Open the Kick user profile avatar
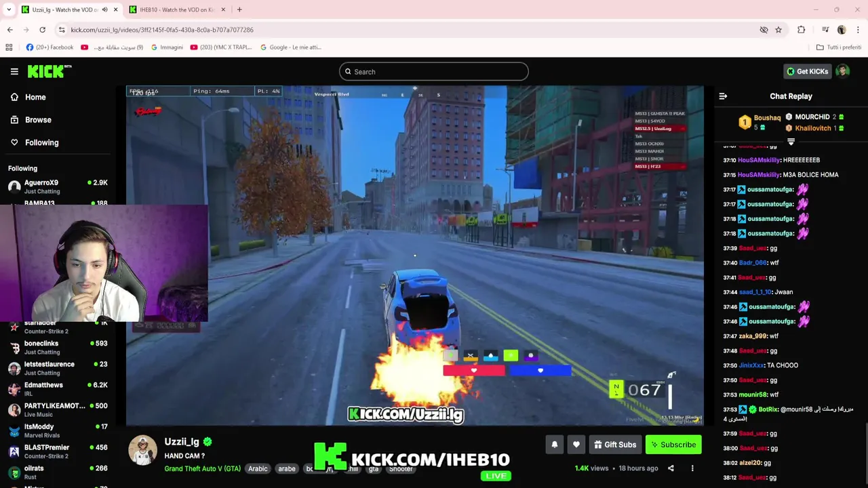868x488 pixels. coord(842,71)
